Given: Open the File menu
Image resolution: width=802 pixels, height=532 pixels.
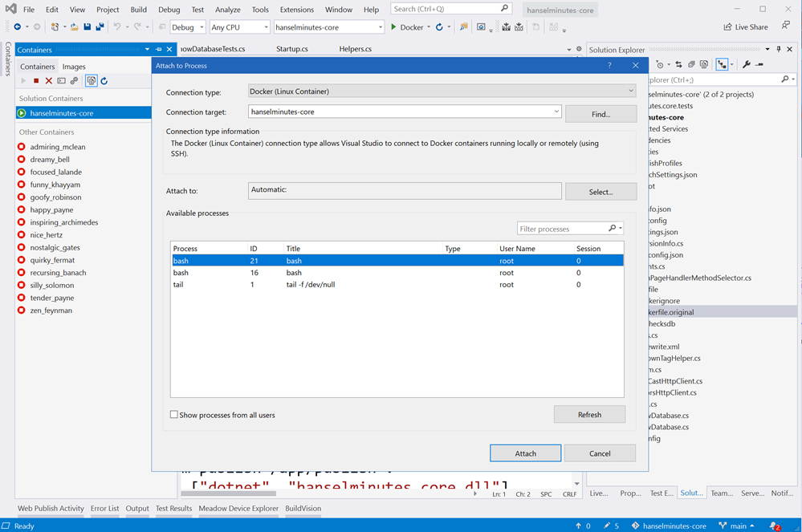Looking at the screenshot, I should point(29,9).
